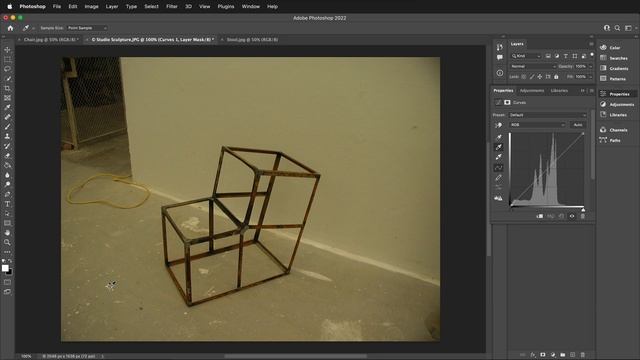Select the Clone Stamp tool
The height and width of the screenshot is (360, 640).
pyautogui.click(x=7, y=136)
